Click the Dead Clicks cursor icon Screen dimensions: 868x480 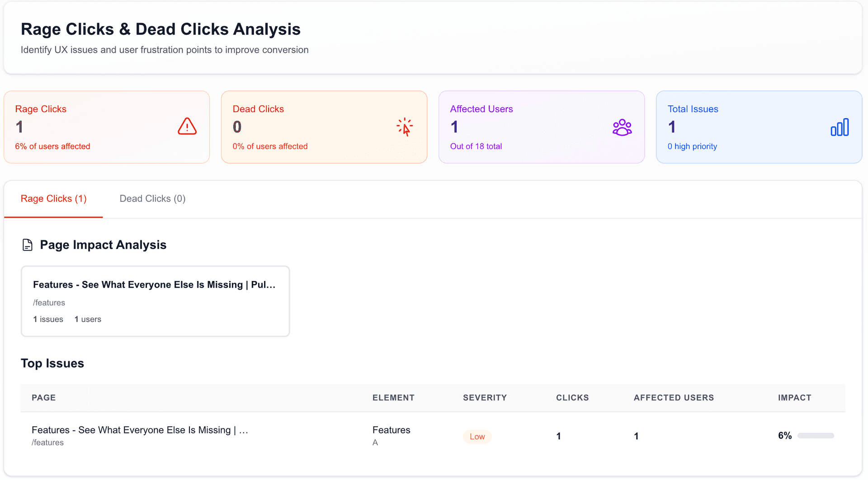point(405,127)
